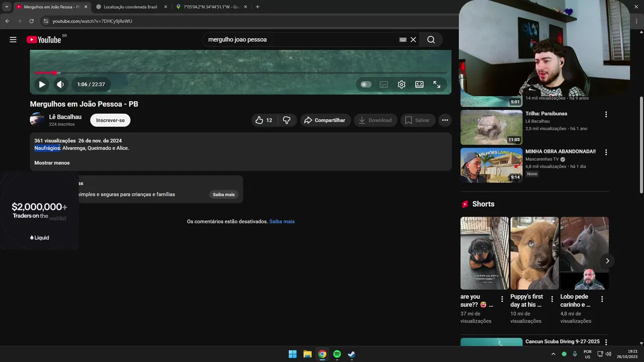Screen dimensions: 644x362
Task: Open a new browser tab
Action: pos(258,7)
